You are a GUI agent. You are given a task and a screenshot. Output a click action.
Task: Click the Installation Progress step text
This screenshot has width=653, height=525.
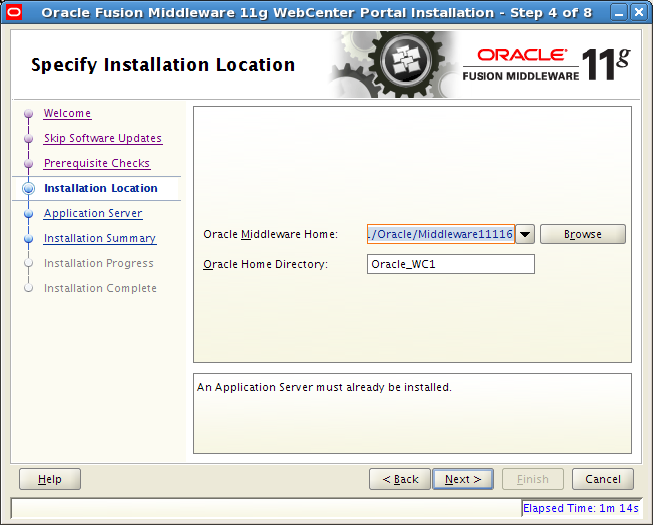(99, 263)
